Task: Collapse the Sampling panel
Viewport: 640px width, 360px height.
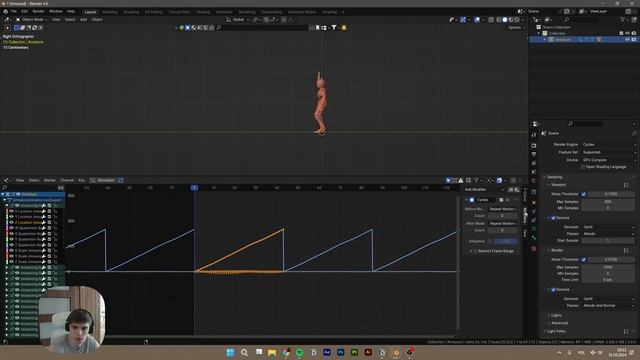Action: 554,177
